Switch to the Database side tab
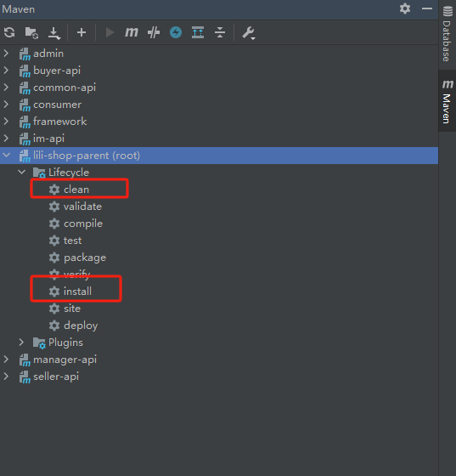The image size is (456, 476). 447,33
